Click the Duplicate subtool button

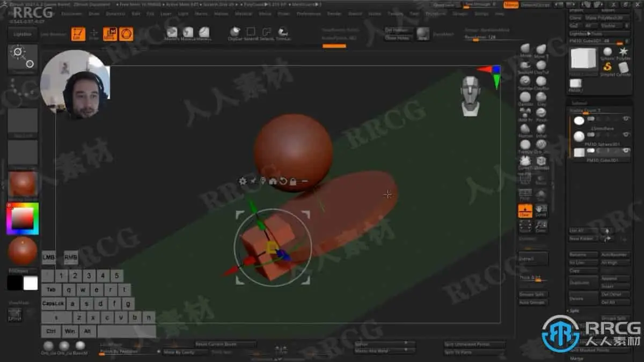[x=583, y=283]
